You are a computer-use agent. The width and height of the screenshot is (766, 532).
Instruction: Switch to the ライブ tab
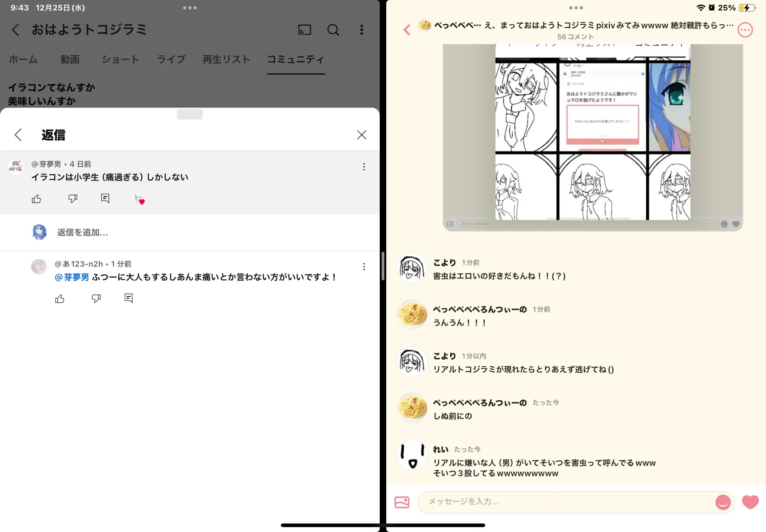[x=171, y=60]
